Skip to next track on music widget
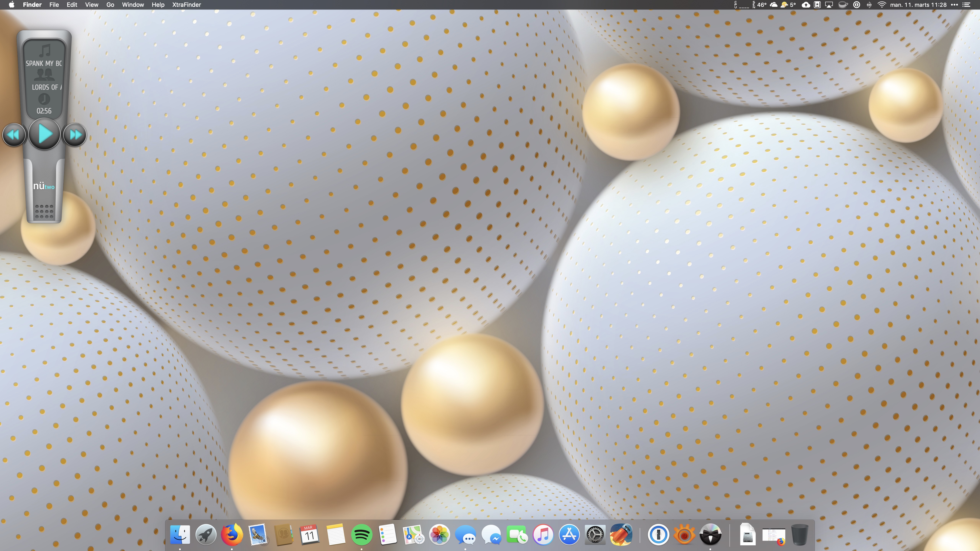 (75, 135)
